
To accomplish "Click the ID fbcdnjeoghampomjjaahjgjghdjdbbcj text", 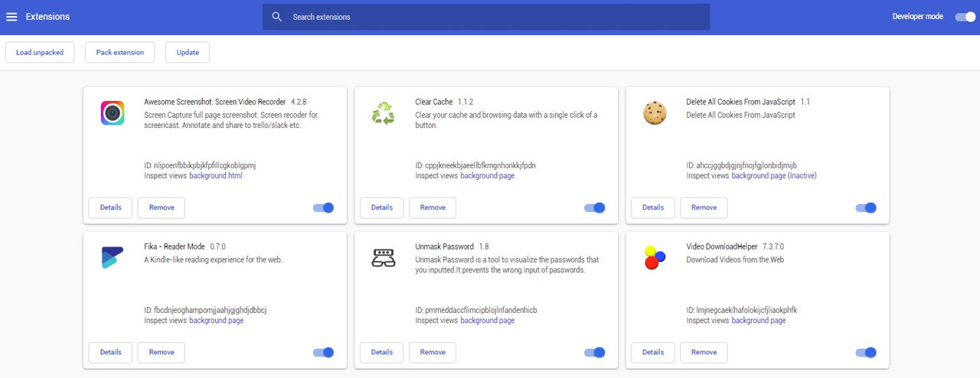I will pos(205,310).
